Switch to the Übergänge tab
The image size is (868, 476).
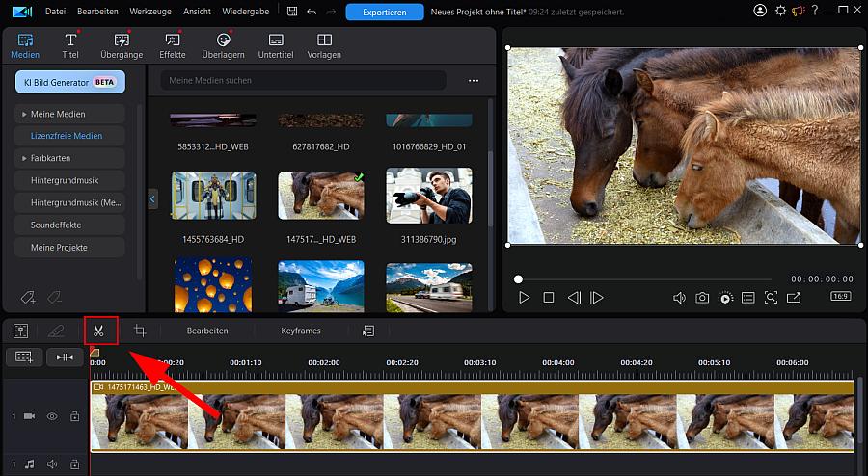(122, 45)
